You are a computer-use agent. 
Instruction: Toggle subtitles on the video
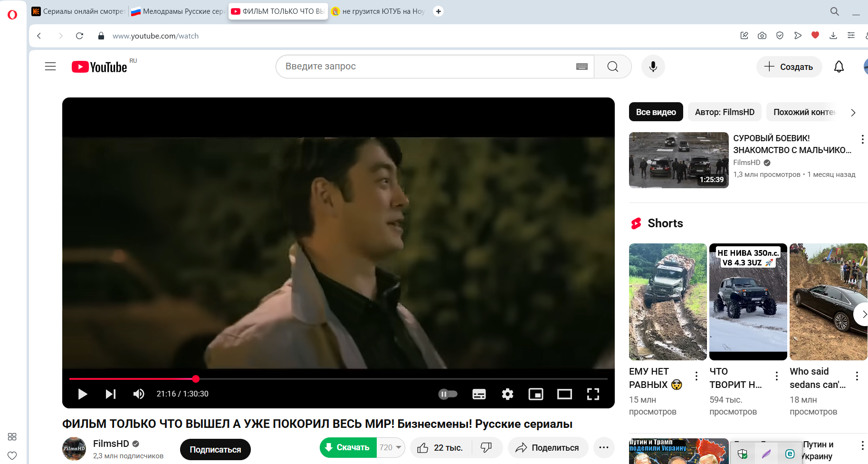479,394
